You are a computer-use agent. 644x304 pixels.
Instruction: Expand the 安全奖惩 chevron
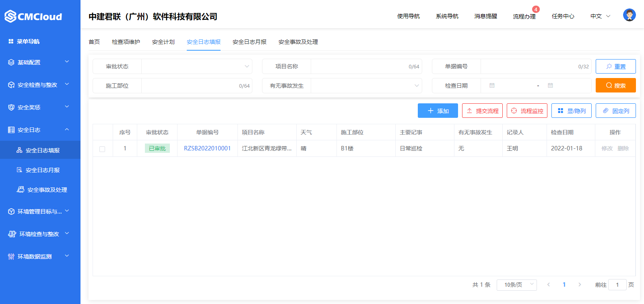(67, 107)
